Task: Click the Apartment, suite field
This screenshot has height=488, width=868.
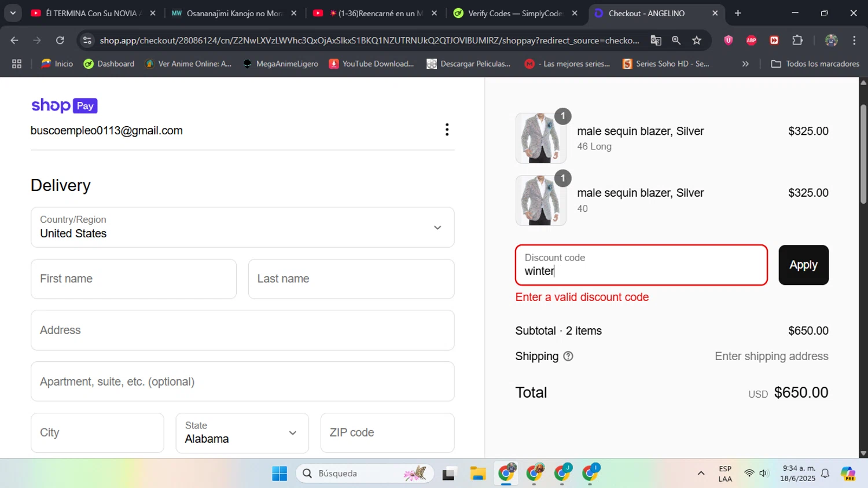Action: point(242,381)
